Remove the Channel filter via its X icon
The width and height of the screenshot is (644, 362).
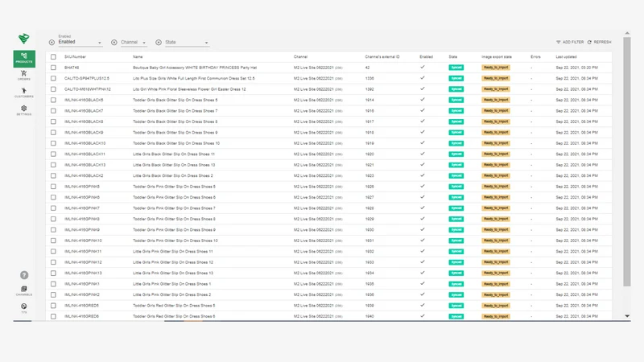114,43
